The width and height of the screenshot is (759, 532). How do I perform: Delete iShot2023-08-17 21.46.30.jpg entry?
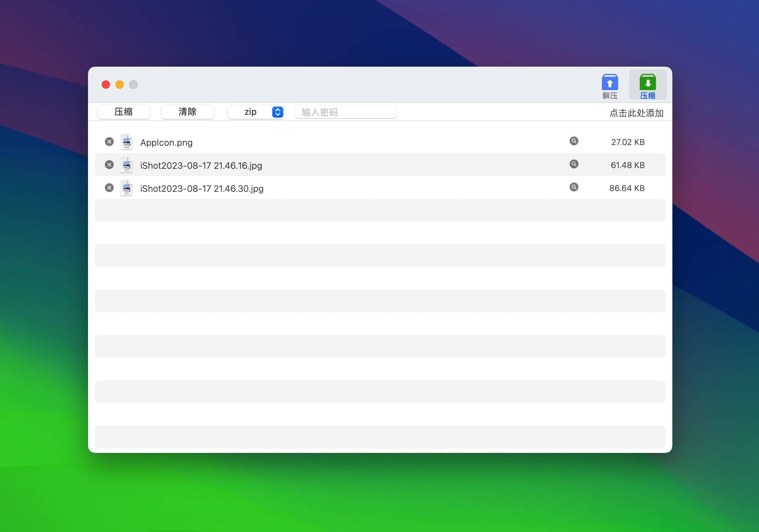tap(109, 188)
